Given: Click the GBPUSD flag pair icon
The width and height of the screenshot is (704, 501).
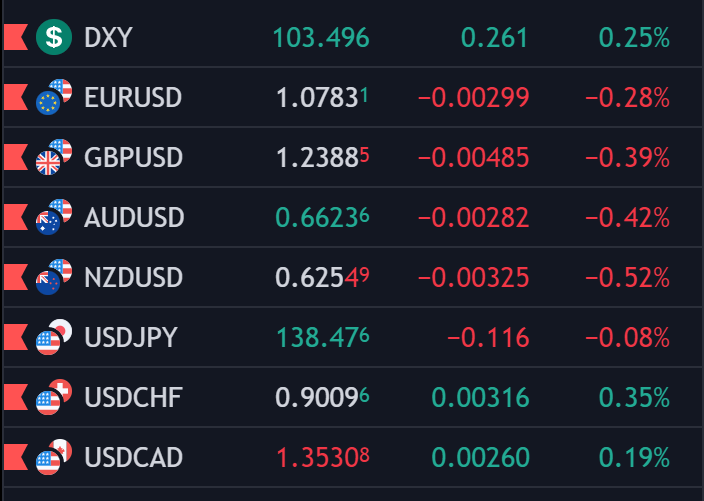Looking at the screenshot, I should point(54,158).
